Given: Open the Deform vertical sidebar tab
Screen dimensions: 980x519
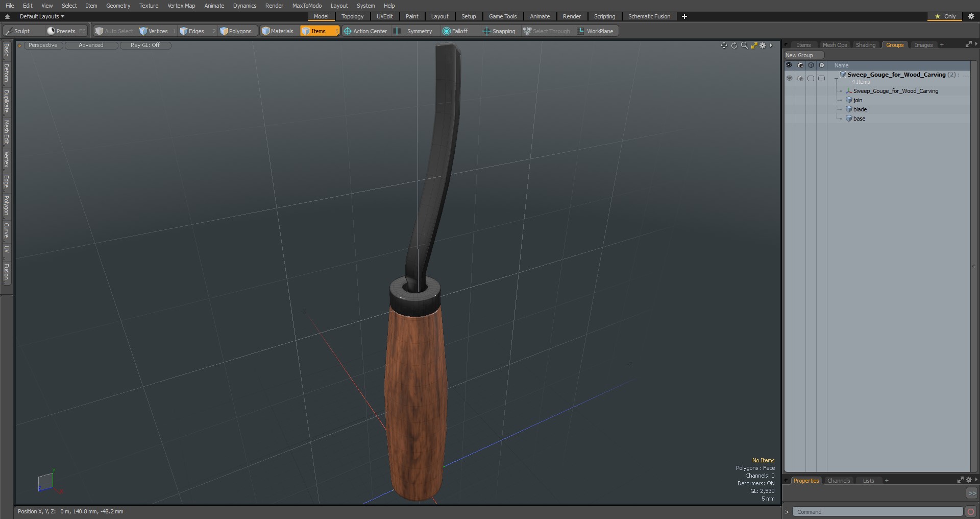Looking at the screenshot, I should tap(6, 73).
